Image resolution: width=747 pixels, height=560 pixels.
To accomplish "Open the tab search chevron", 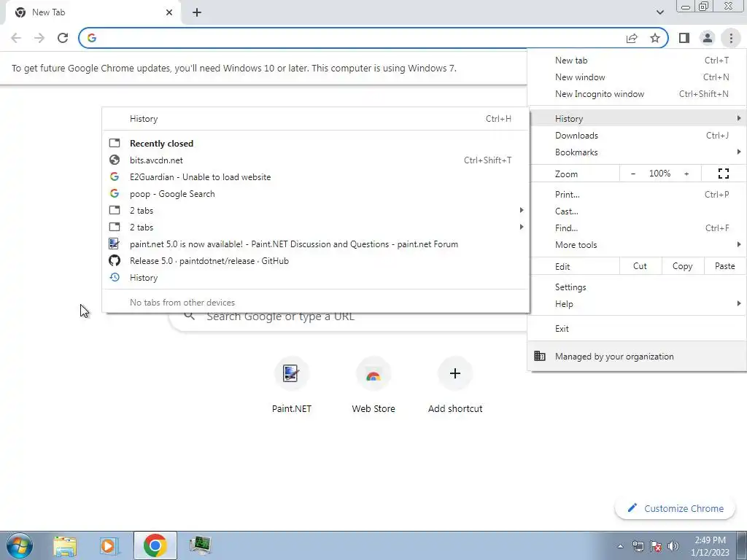I will click(x=659, y=12).
